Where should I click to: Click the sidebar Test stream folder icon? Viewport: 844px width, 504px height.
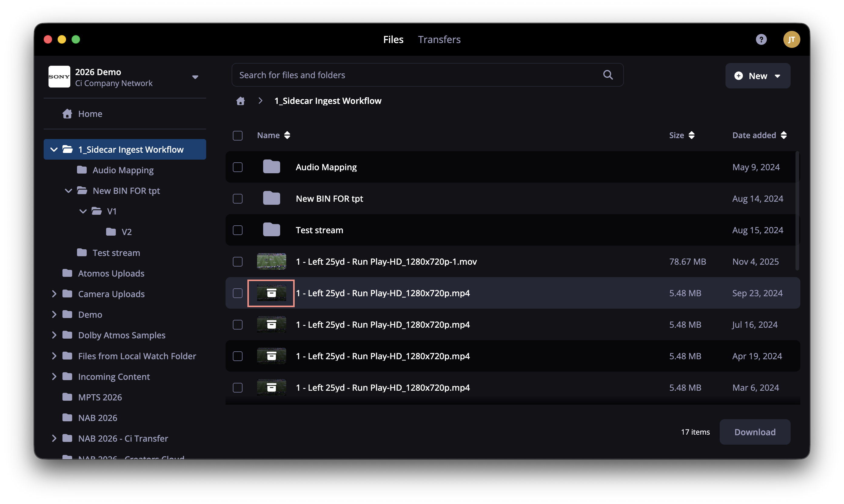82,252
